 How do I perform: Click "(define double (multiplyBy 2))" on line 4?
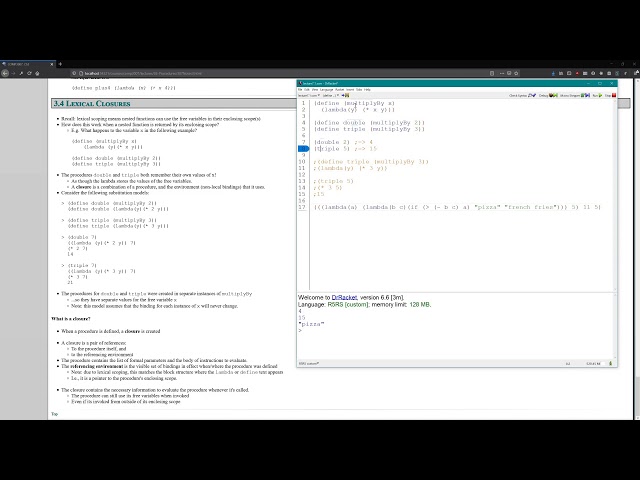click(369, 123)
